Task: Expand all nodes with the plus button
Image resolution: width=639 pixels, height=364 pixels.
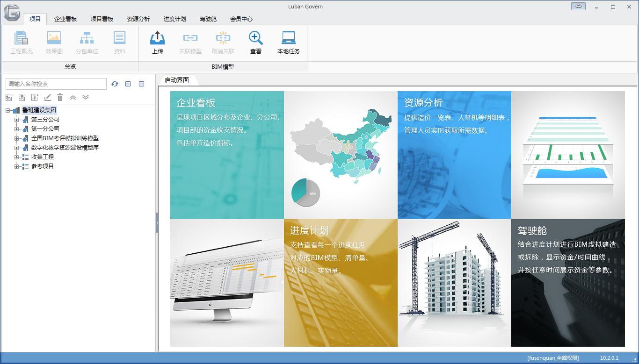Action: [127, 84]
